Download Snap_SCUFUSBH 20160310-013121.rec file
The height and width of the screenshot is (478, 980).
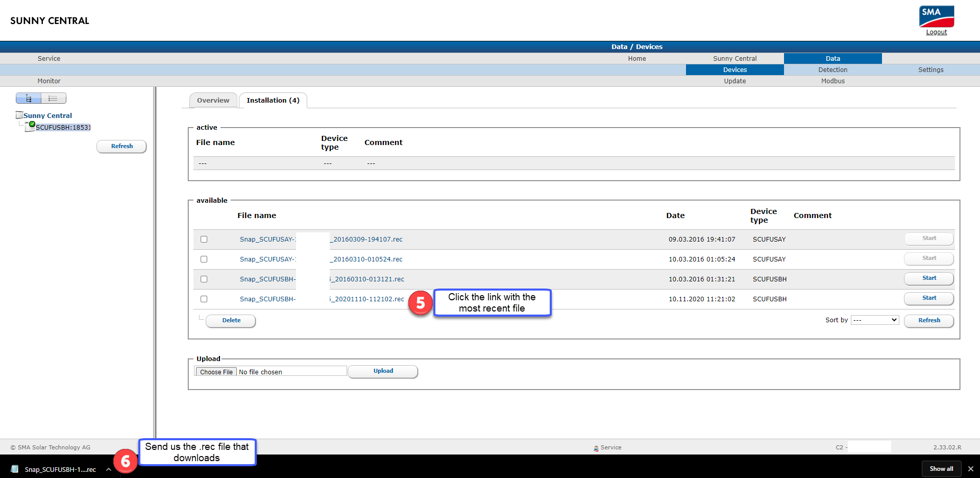click(322, 279)
